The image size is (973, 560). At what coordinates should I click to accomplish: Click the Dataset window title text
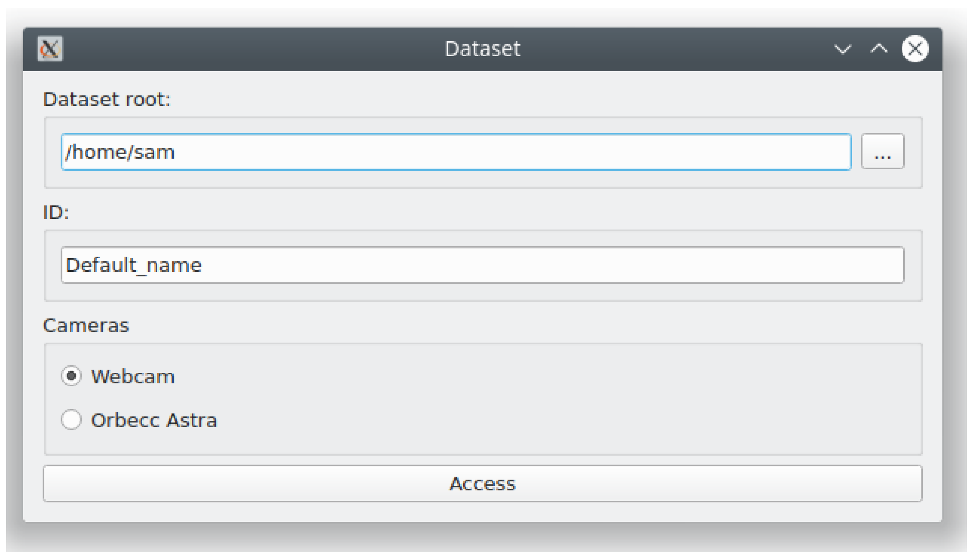point(482,49)
